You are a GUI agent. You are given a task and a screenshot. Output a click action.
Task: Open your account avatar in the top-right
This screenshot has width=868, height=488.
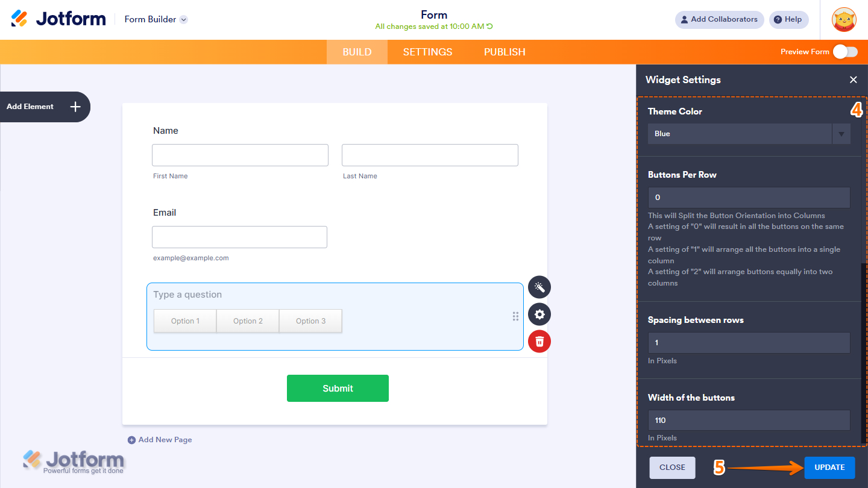844,19
